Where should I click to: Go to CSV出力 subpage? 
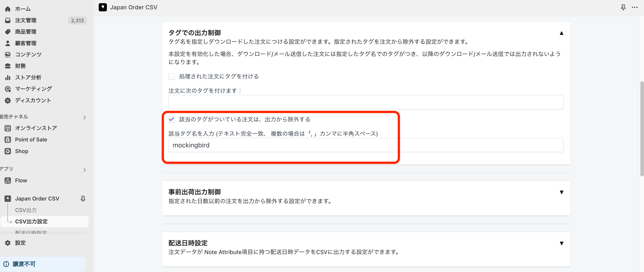tap(26, 210)
